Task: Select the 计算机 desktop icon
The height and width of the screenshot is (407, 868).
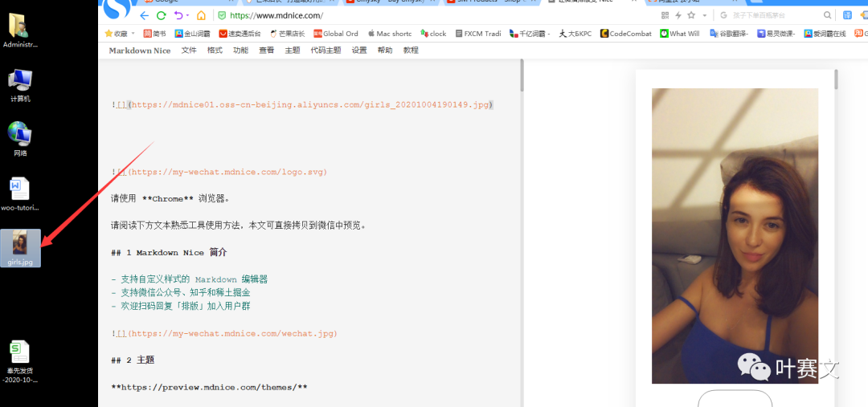Action: click(x=20, y=86)
